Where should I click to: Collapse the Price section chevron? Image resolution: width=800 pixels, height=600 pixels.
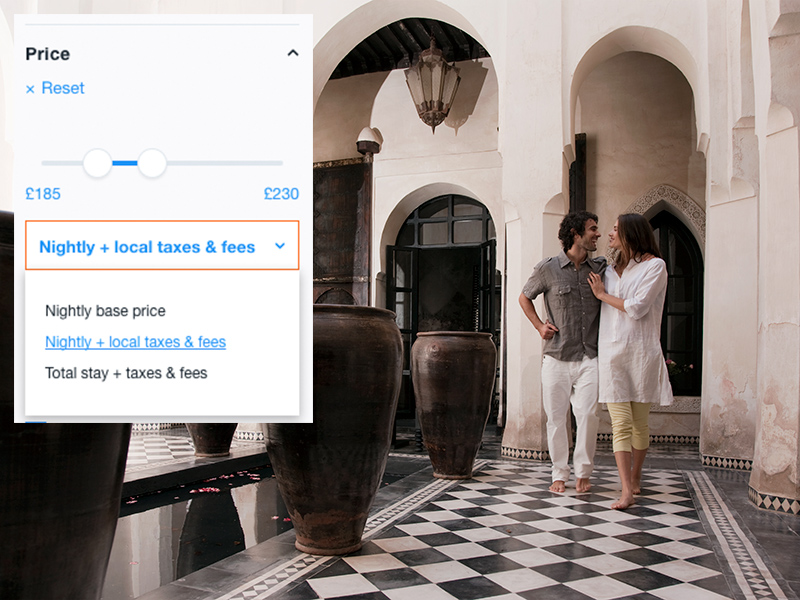293,53
